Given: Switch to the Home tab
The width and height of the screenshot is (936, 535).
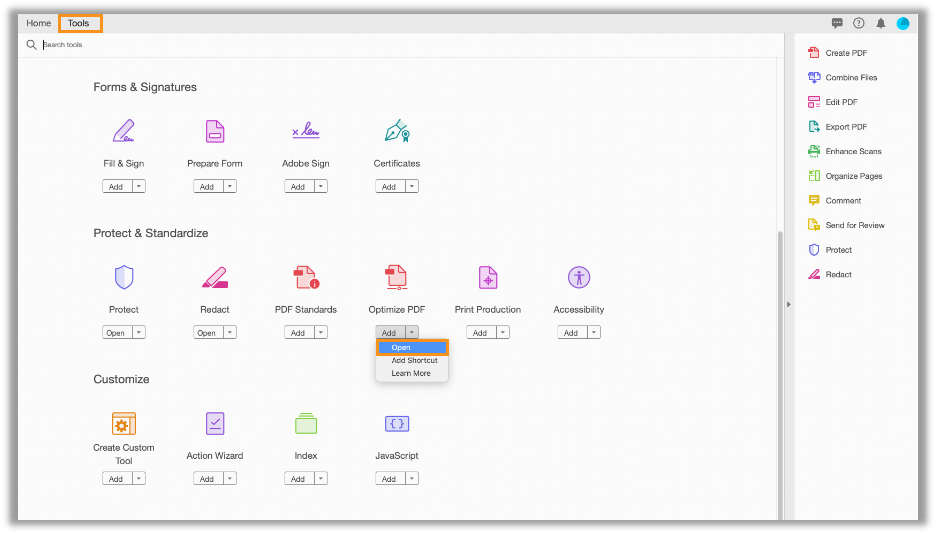Looking at the screenshot, I should pyautogui.click(x=39, y=23).
